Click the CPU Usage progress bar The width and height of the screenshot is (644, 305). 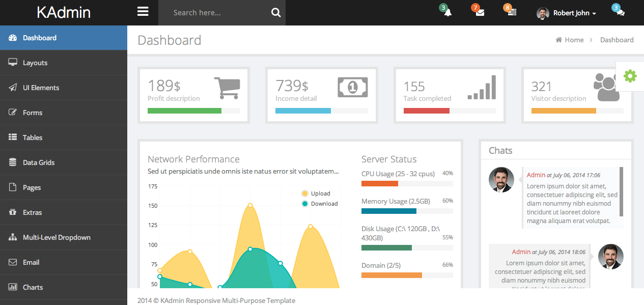[407, 183]
